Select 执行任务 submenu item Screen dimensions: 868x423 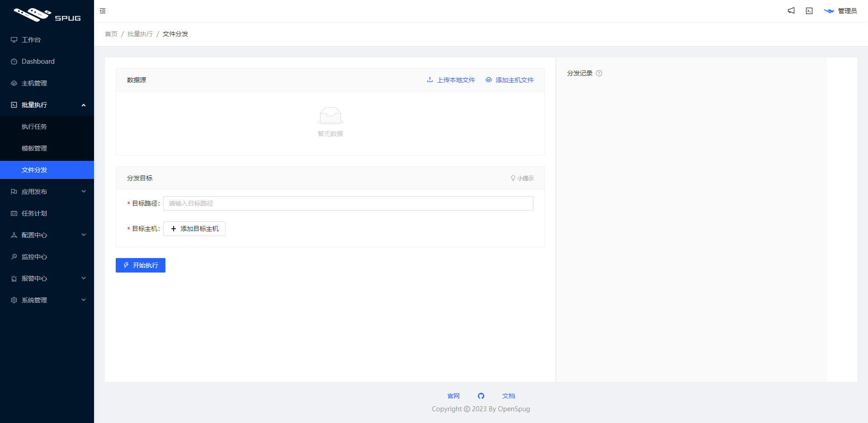coord(47,127)
